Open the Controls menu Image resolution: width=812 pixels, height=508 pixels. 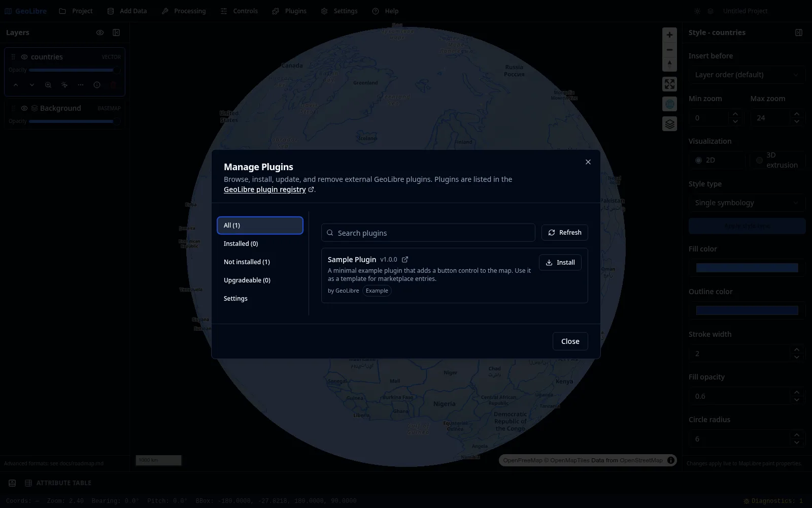point(239,11)
